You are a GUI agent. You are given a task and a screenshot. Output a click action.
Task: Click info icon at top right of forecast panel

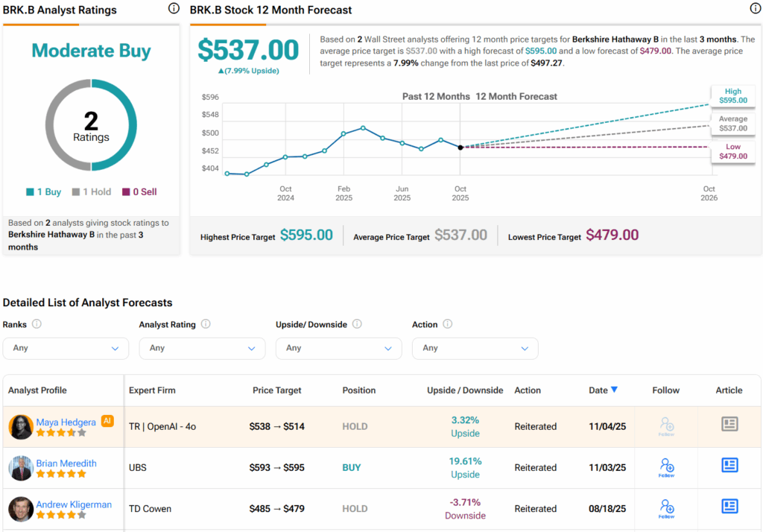[755, 9]
